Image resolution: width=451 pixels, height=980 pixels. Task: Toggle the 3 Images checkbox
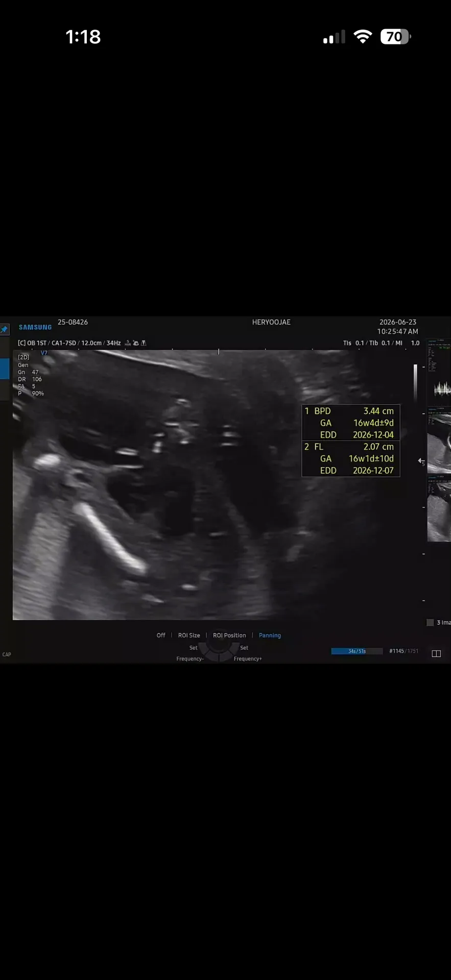[x=430, y=622]
